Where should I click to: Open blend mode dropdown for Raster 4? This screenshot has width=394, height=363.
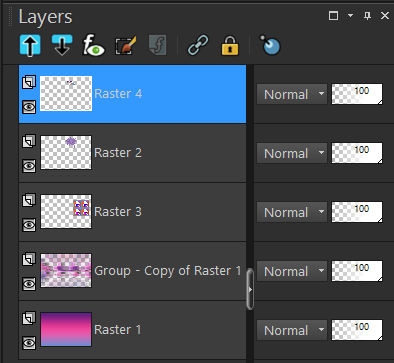point(292,94)
